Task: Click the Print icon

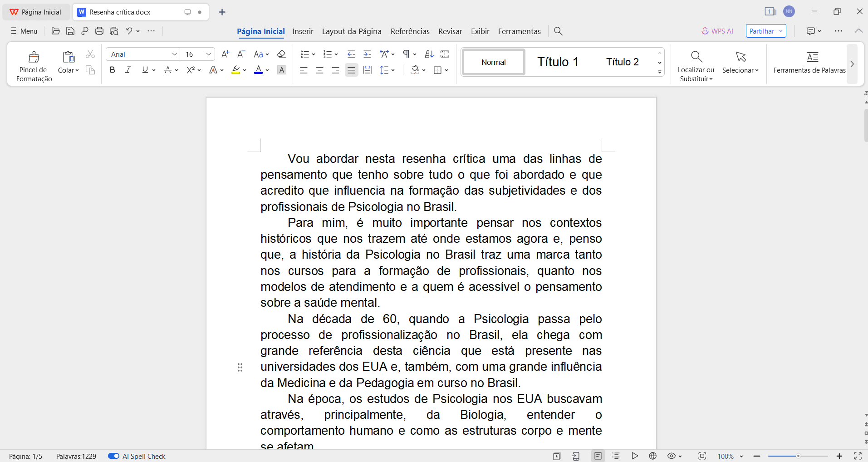Action: [x=99, y=31]
